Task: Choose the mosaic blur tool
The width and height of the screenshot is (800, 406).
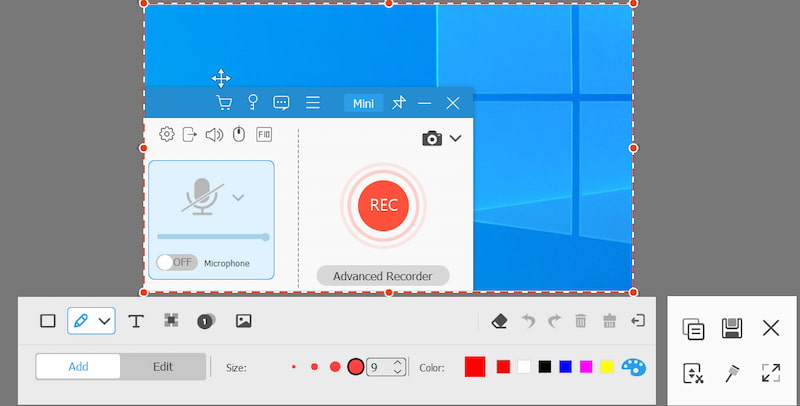Action: point(171,321)
